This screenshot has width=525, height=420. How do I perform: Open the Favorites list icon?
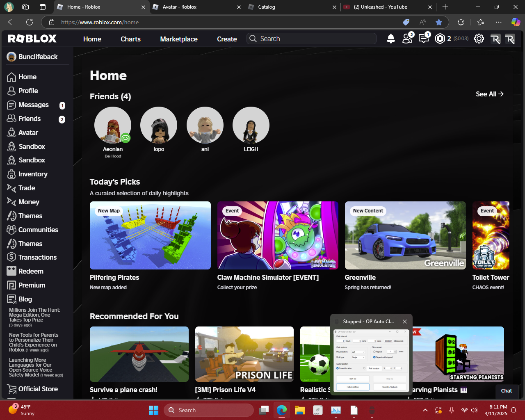(481, 22)
